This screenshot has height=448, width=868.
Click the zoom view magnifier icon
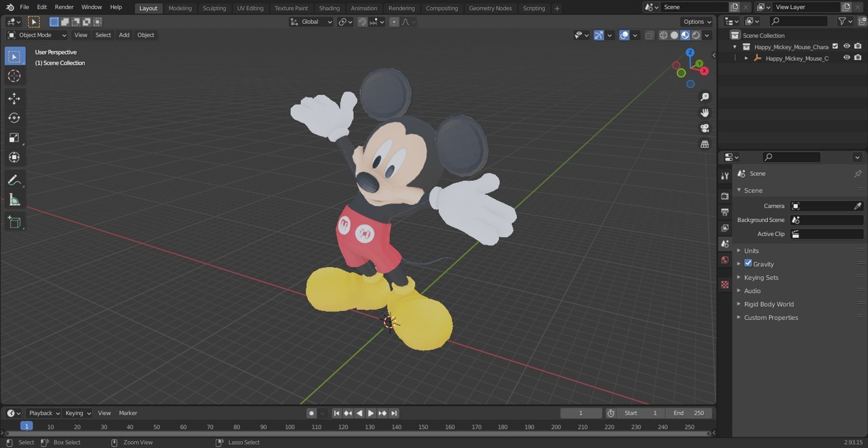point(704,97)
